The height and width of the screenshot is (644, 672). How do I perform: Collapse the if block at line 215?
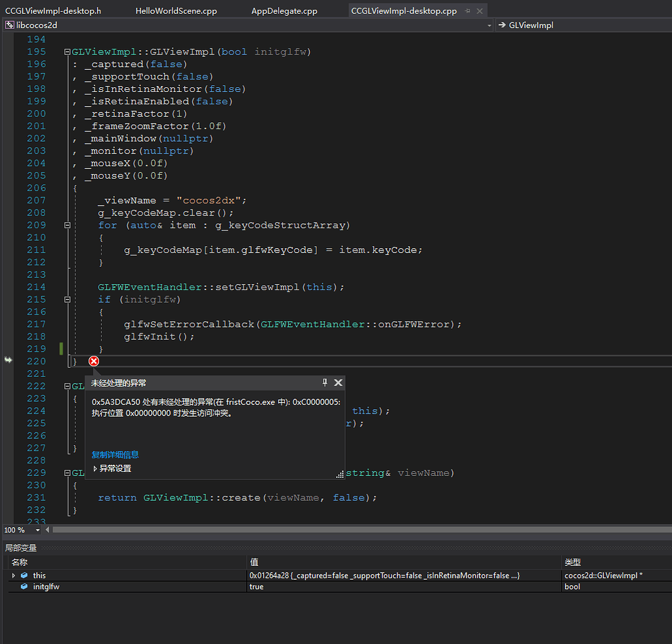(x=68, y=299)
